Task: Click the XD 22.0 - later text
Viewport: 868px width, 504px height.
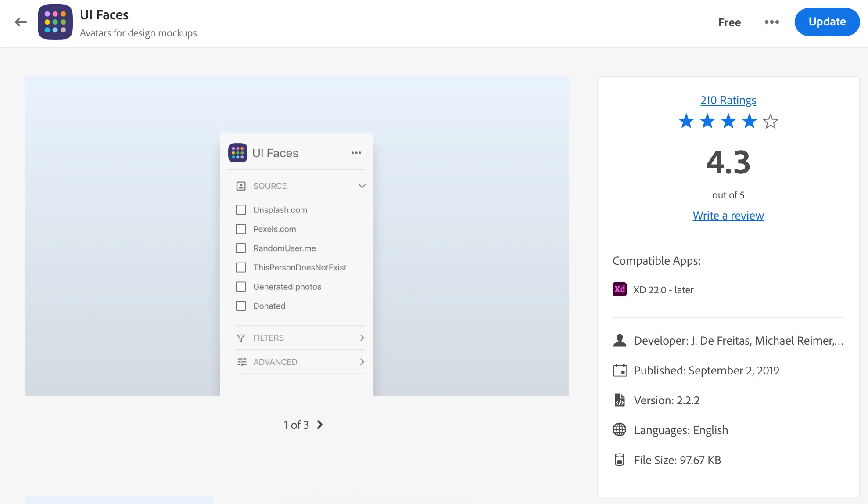Action: [664, 290]
